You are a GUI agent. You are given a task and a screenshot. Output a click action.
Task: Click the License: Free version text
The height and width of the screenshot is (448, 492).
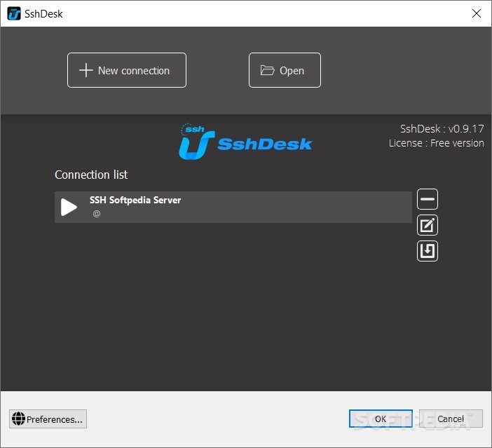click(437, 143)
